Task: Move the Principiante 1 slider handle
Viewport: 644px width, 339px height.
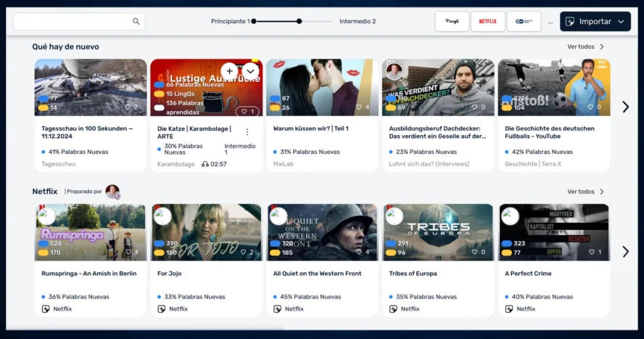Action: point(254,21)
